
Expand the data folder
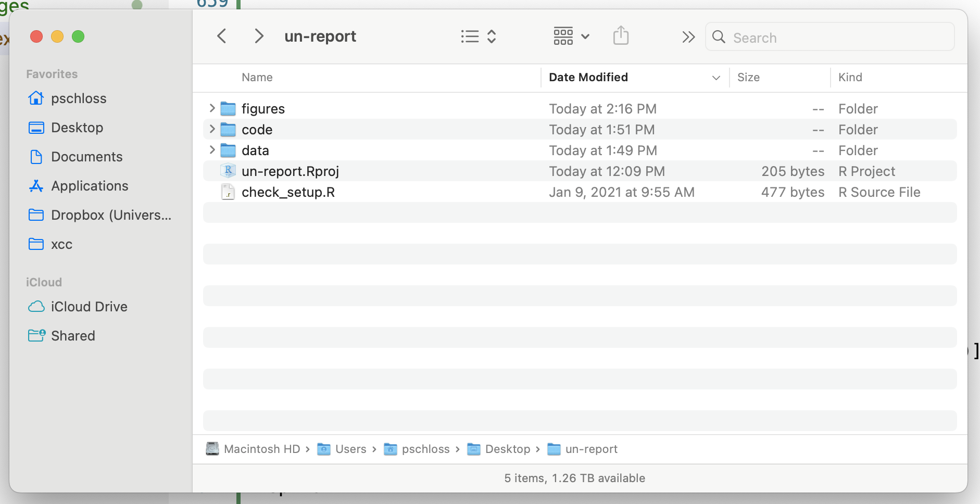click(212, 150)
